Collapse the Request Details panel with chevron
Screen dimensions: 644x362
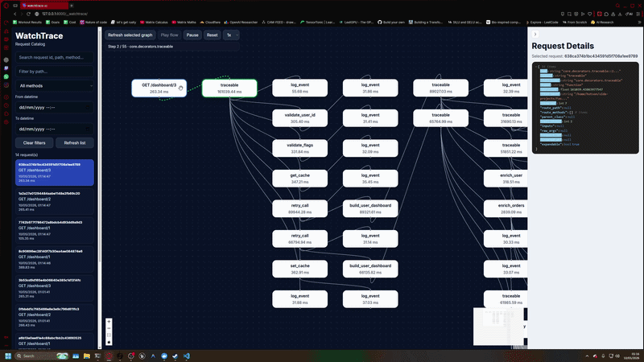pyautogui.click(x=535, y=34)
